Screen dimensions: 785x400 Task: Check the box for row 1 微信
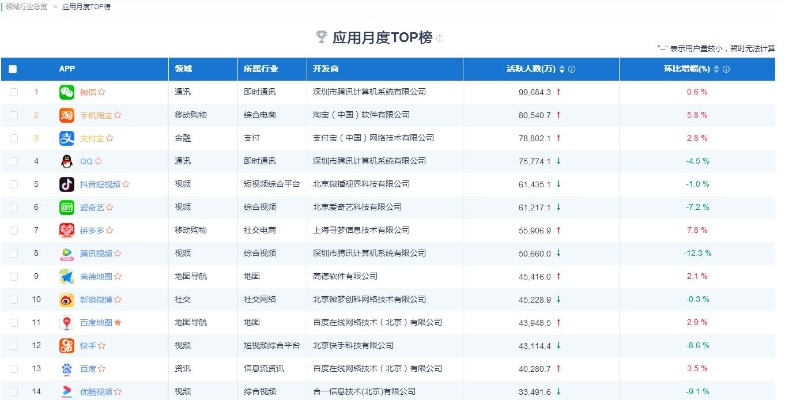click(x=14, y=92)
